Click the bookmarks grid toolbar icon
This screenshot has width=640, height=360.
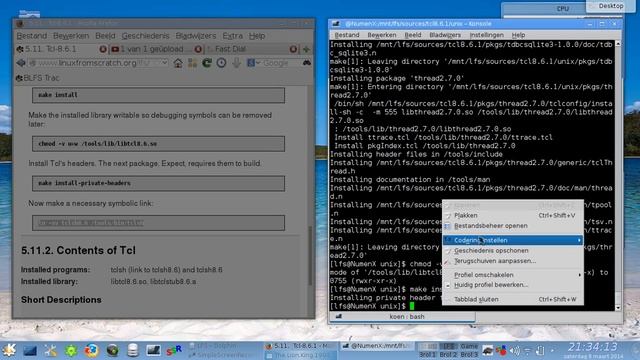192,63
